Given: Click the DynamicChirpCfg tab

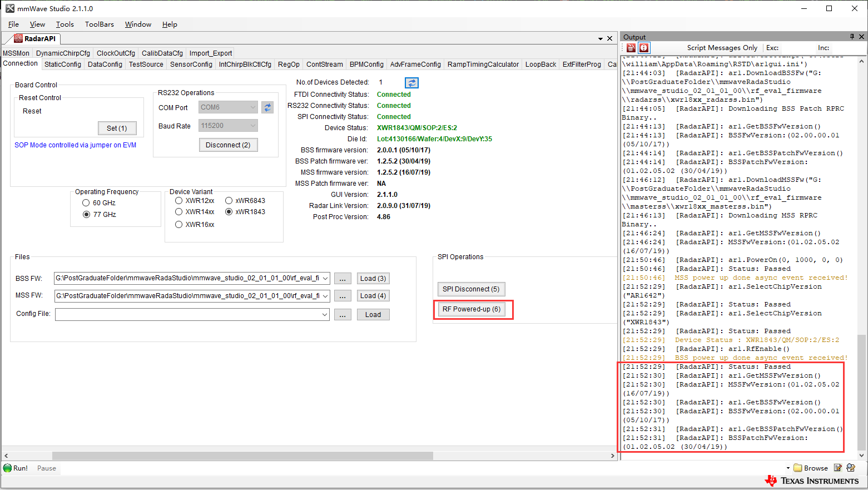Looking at the screenshot, I should coord(63,53).
